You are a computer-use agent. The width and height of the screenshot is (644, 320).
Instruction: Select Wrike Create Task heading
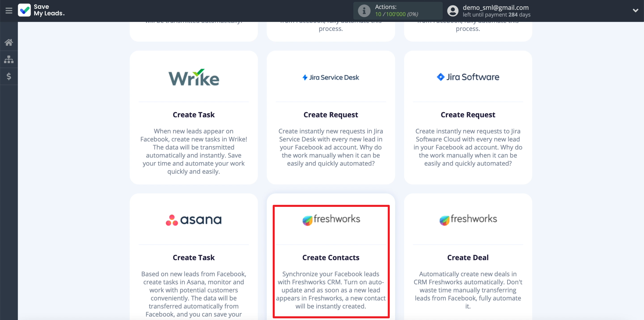[194, 115]
